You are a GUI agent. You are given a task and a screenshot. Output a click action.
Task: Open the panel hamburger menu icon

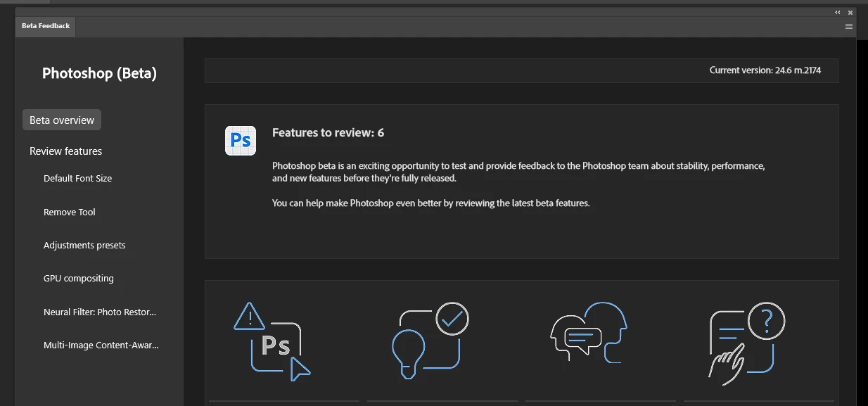click(x=849, y=26)
